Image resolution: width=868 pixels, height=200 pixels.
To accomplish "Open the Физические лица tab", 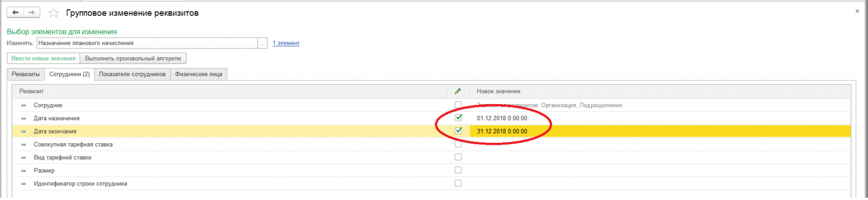I will click(x=198, y=74).
